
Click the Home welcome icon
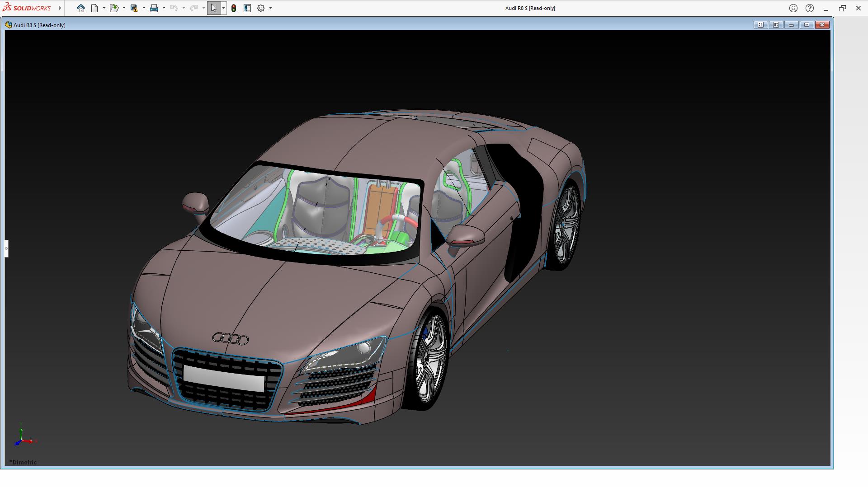pos(80,8)
